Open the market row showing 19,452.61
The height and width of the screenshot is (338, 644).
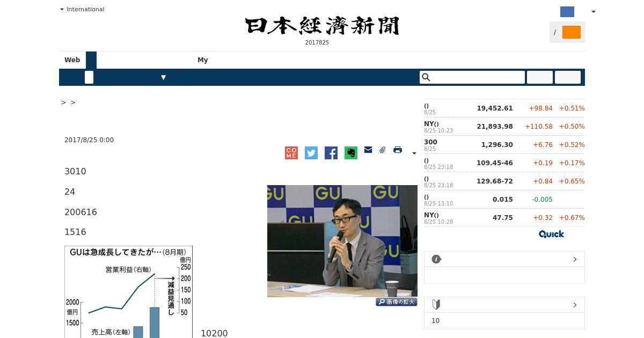pos(504,108)
